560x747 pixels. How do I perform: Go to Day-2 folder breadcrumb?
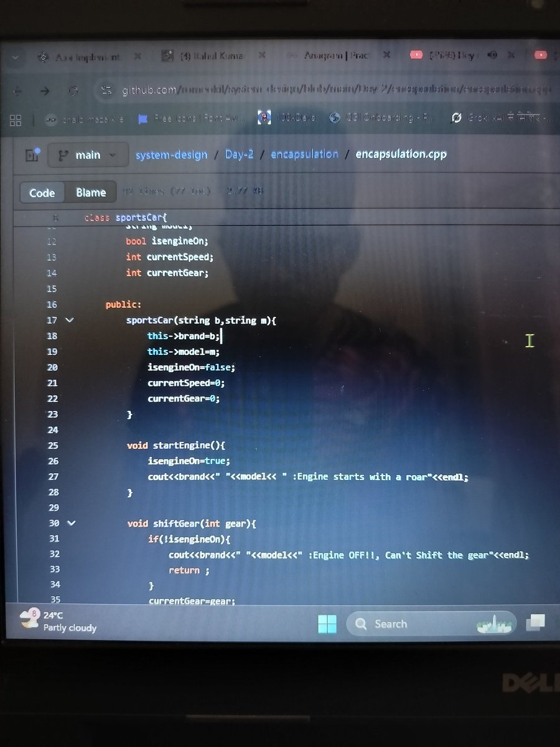click(239, 154)
